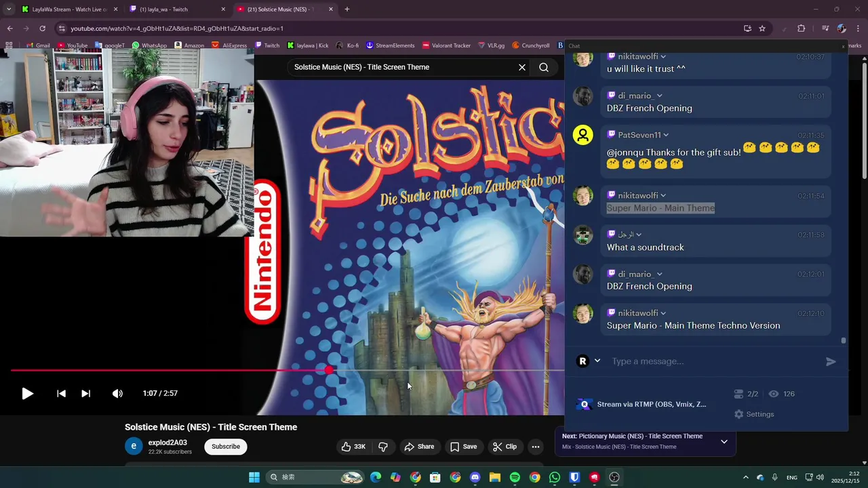
Task: Expand the Next up mix panel
Action: [x=724, y=442]
